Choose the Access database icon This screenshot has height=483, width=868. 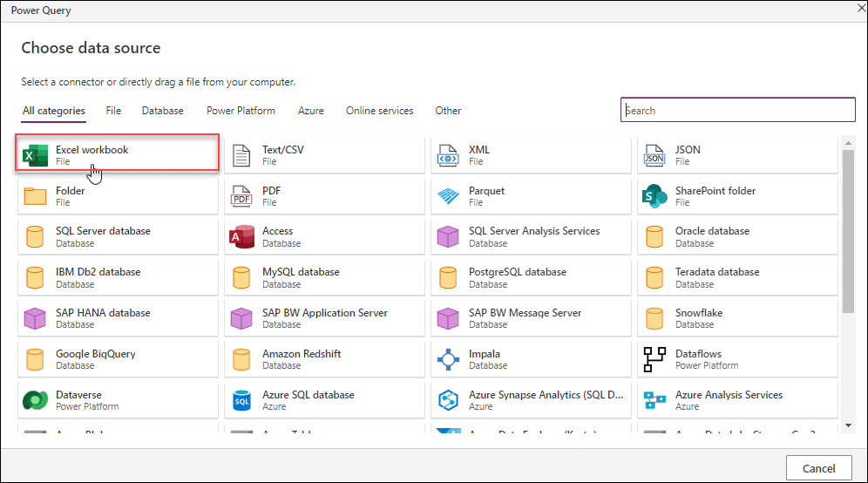(x=241, y=237)
